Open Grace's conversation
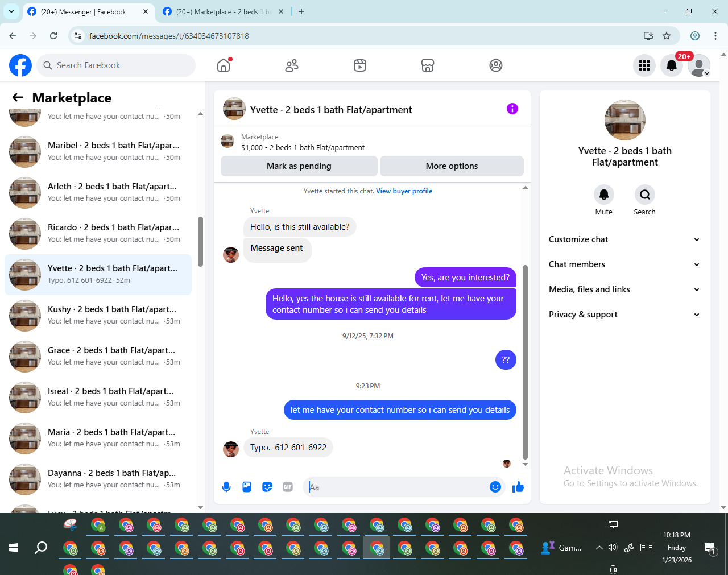 tap(98, 357)
